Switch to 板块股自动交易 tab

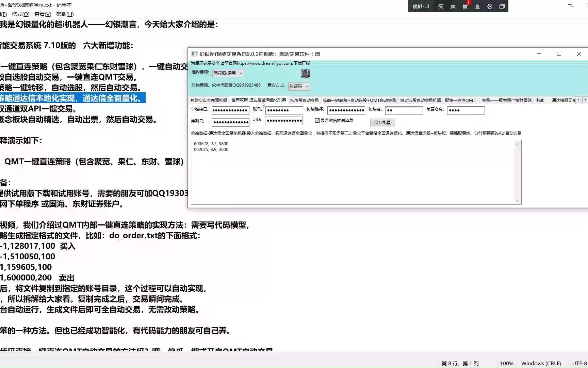point(304,100)
